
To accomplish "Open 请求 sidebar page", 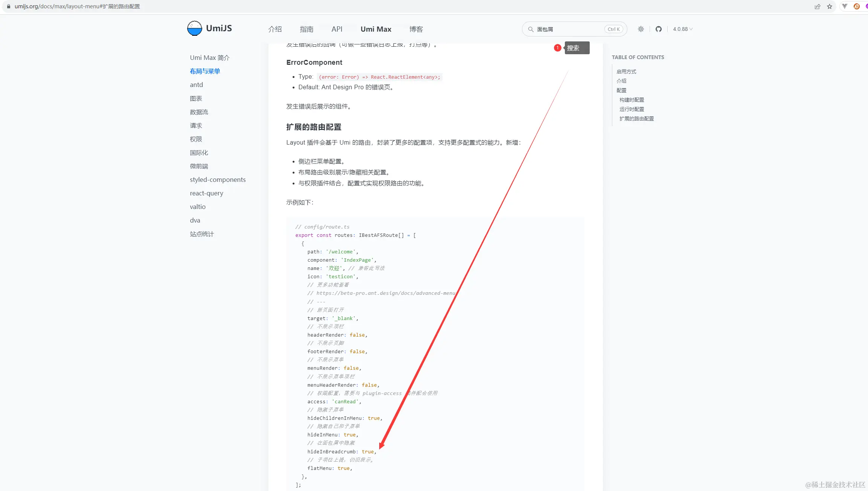I will [x=196, y=125].
